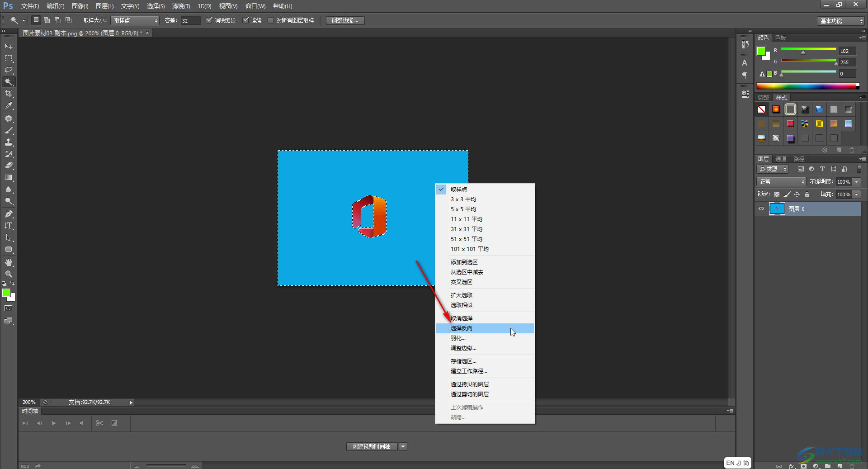Select the Magic Wand tool in toolbox
The image size is (868, 469).
(9, 82)
